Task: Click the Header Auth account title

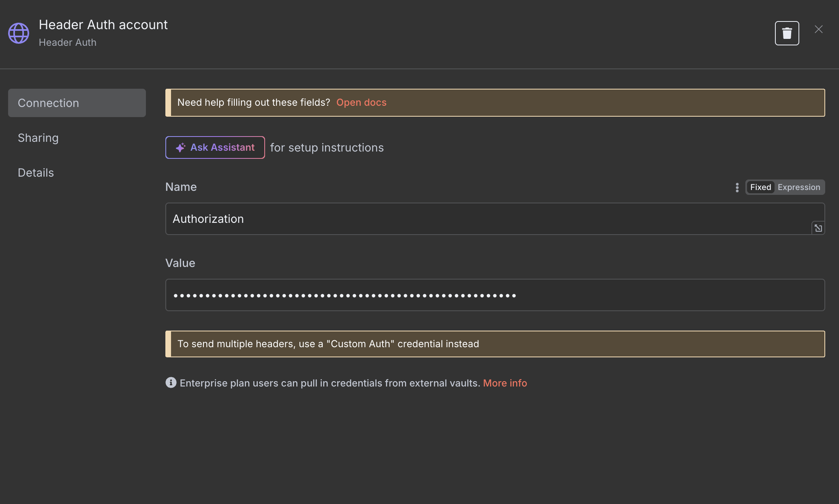Action: (x=103, y=25)
